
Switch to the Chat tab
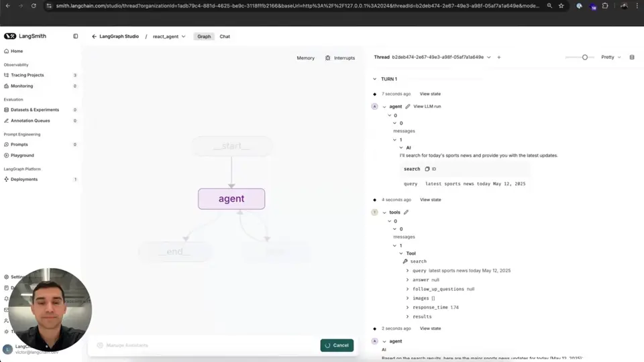[225, 36]
